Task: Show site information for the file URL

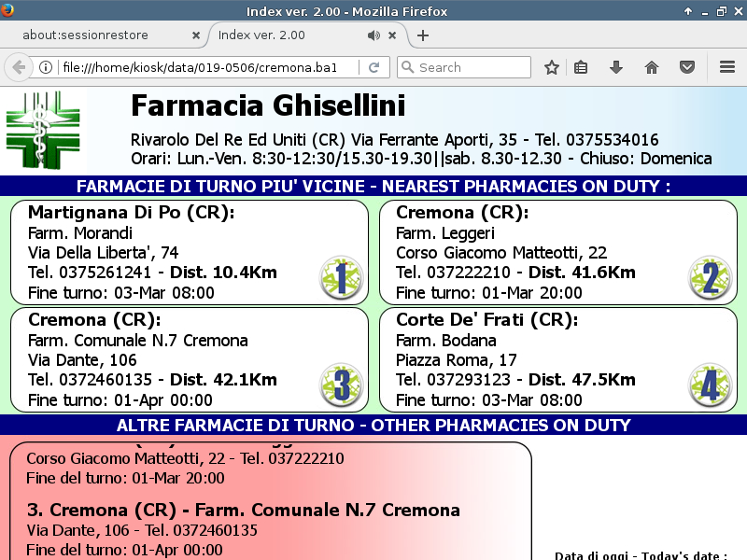Action: pos(45,67)
